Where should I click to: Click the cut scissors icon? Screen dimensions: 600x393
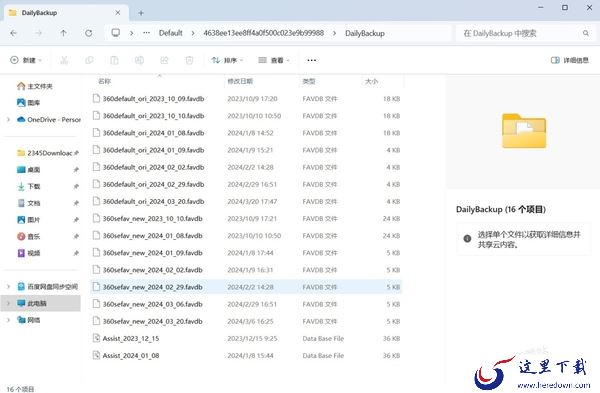tap(64, 60)
